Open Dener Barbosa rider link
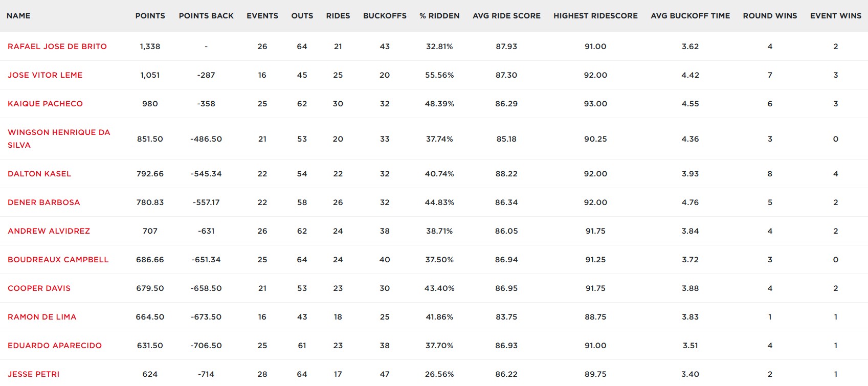 click(44, 202)
